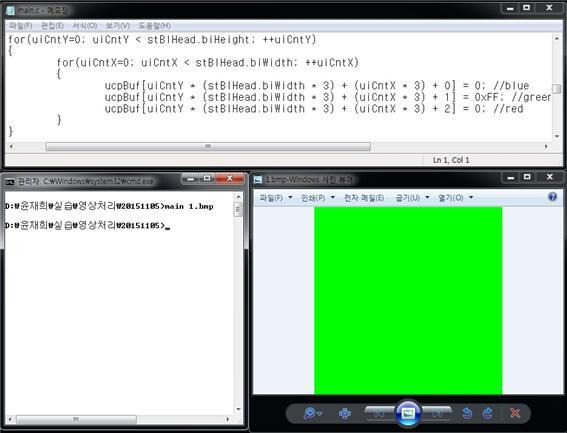This screenshot has width=567, height=433.
Task: Click Notepad's scroll-left arrow
Action: coord(11,147)
